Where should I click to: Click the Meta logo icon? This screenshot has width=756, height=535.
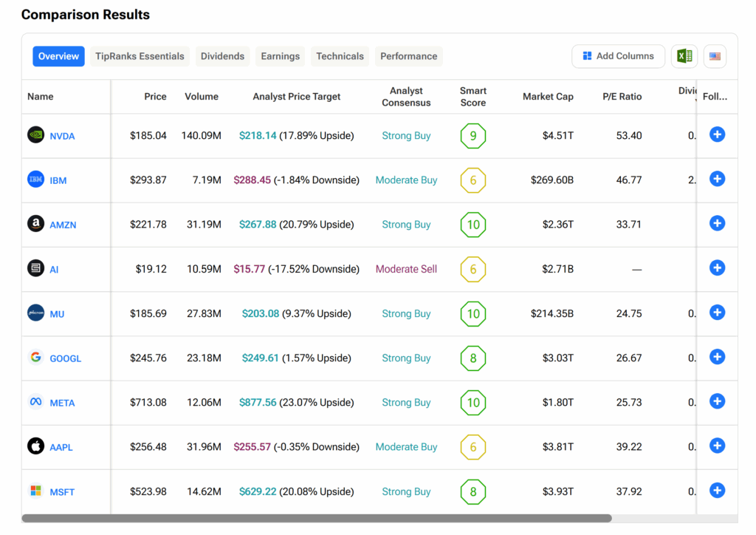[x=35, y=402]
